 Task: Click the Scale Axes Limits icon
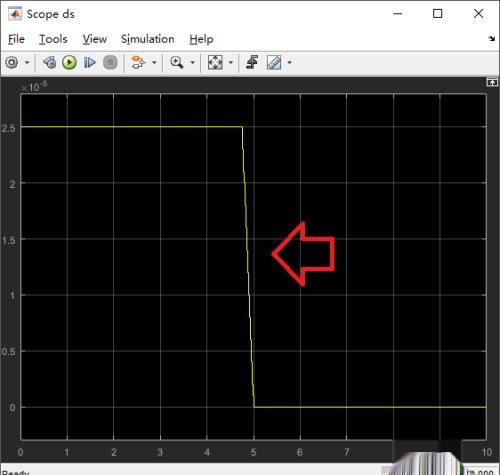[215, 62]
